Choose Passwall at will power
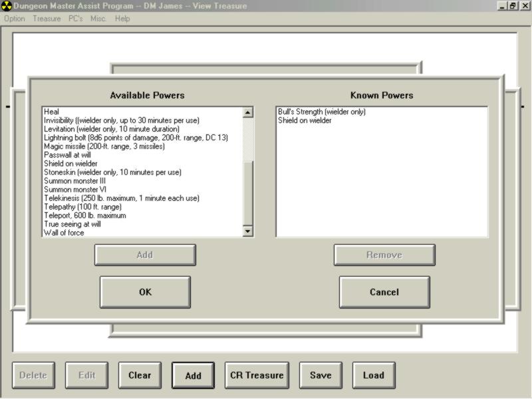 pyautogui.click(x=67, y=155)
